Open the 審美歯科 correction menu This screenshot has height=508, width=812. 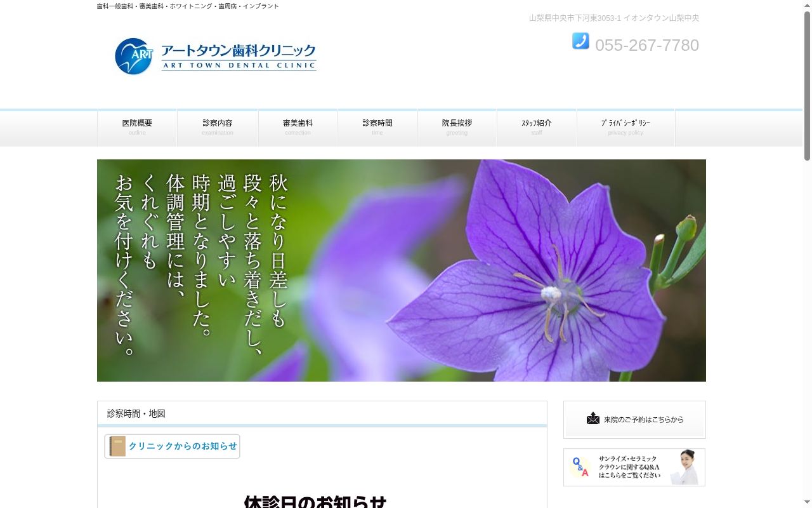298,128
